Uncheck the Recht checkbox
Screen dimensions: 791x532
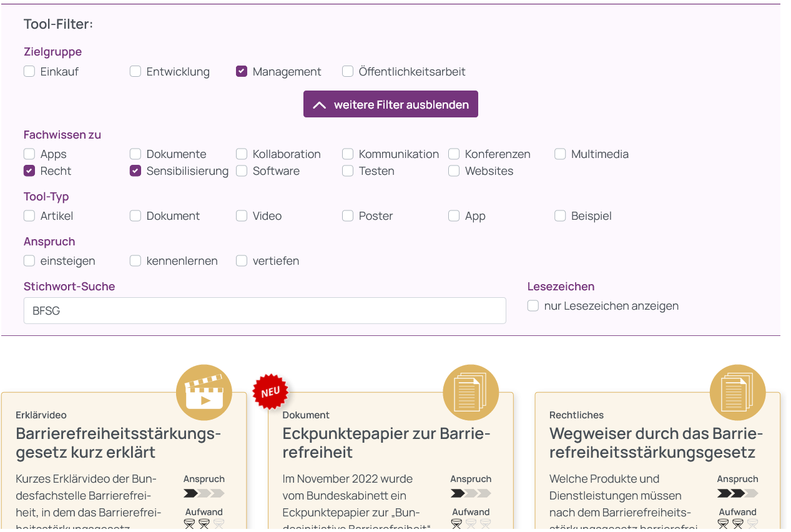pyautogui.click(x=29, y=170)
